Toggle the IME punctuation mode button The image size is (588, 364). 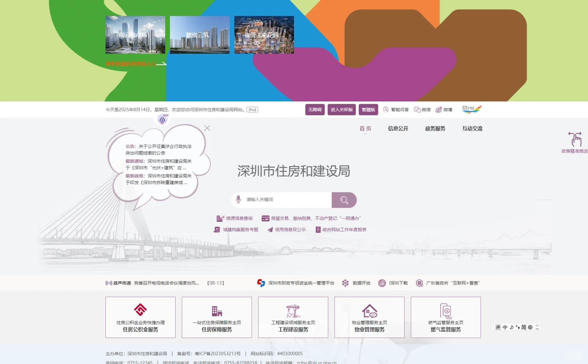click(518, 327)
